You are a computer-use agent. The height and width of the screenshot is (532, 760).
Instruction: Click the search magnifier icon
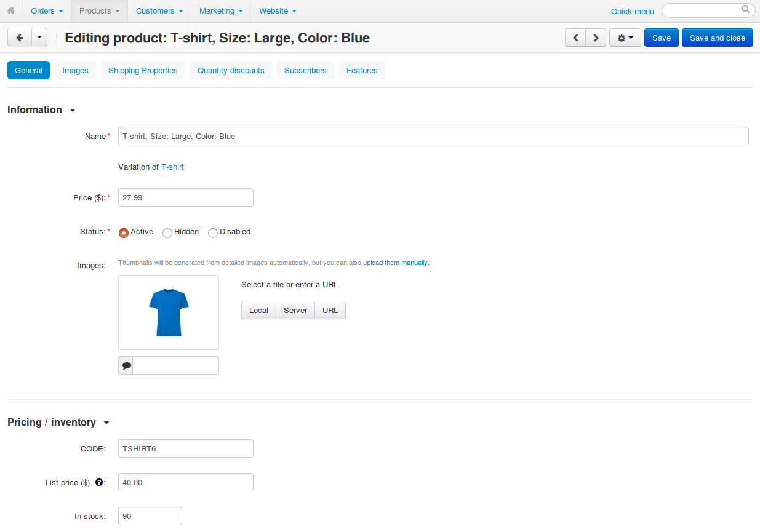745,10
